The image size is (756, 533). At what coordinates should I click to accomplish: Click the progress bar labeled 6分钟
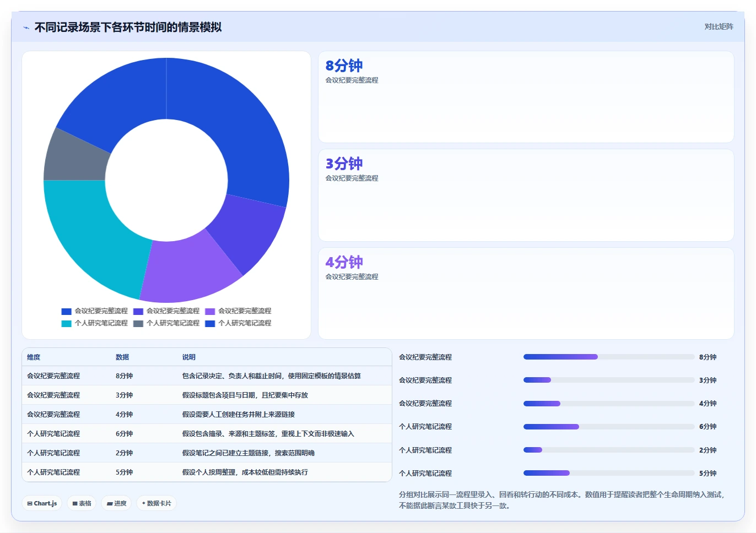609,427
